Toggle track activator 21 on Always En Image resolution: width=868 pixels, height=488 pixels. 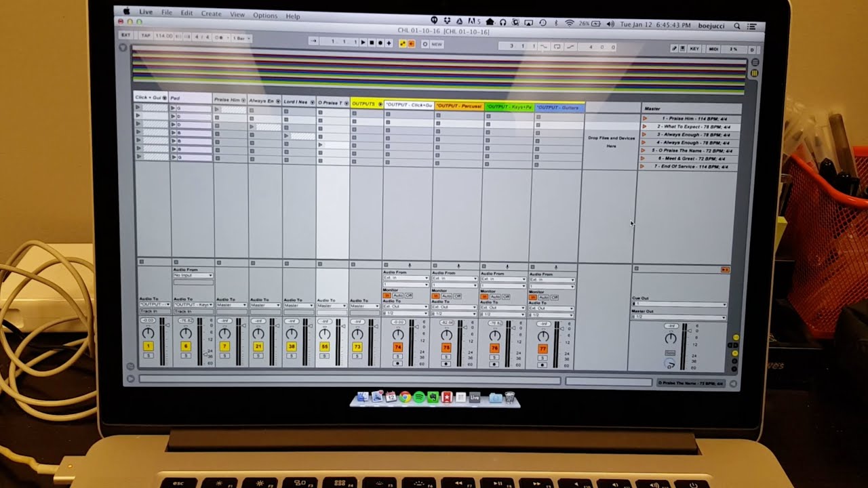click(x=258, y=346)
